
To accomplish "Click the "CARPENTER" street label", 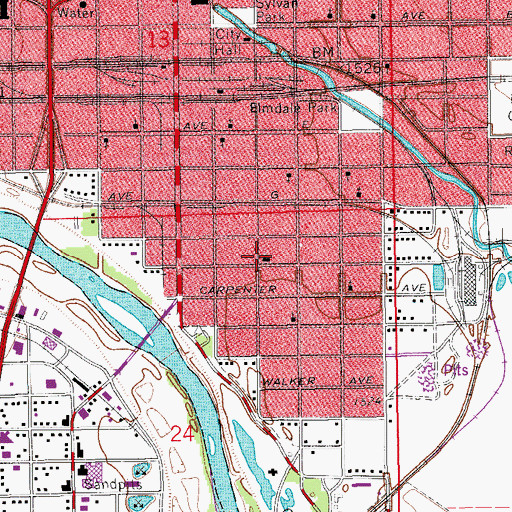I will [x=238, y=290].
